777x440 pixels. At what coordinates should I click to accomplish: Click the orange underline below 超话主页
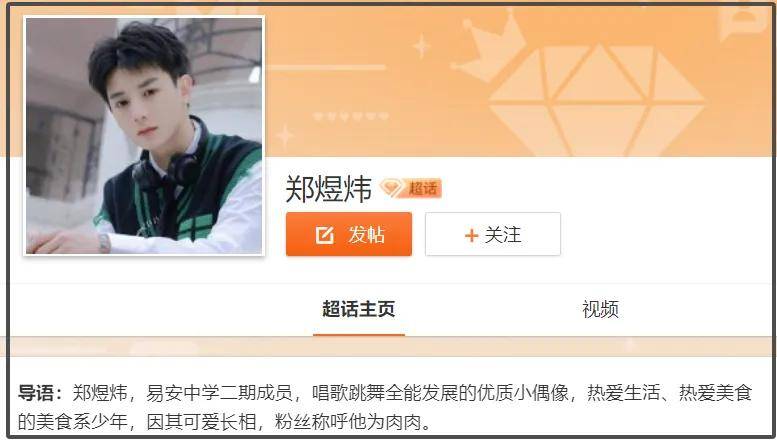pos(359,335)
